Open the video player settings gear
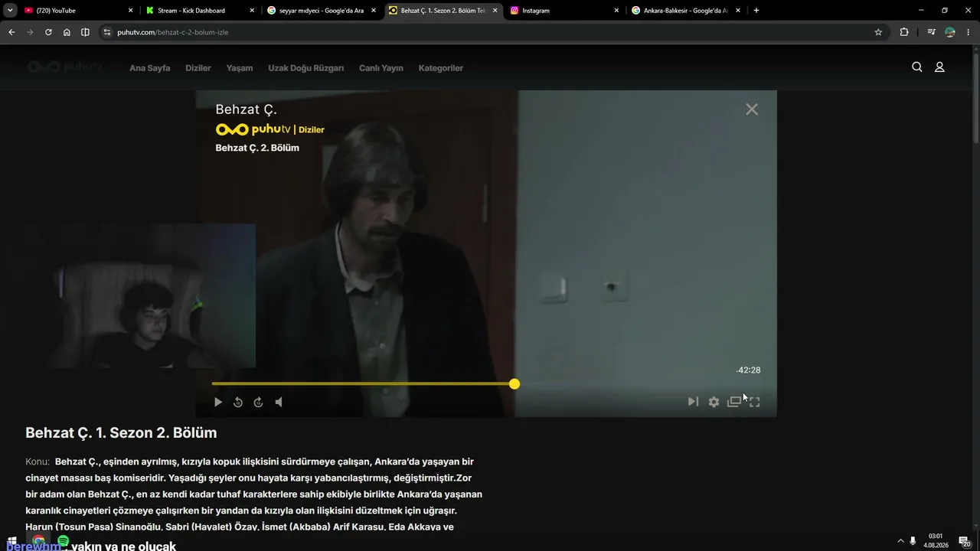 click(x=714, y=402)
